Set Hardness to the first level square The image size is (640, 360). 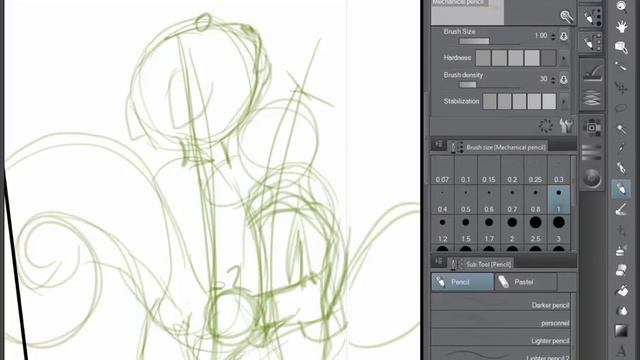(483, 58)
